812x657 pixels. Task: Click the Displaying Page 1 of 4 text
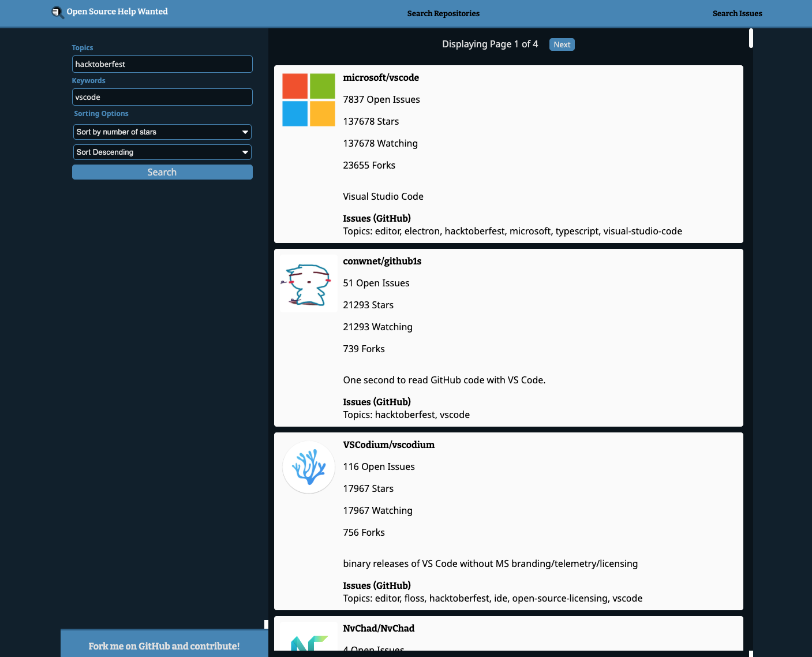tap(490, 44)
